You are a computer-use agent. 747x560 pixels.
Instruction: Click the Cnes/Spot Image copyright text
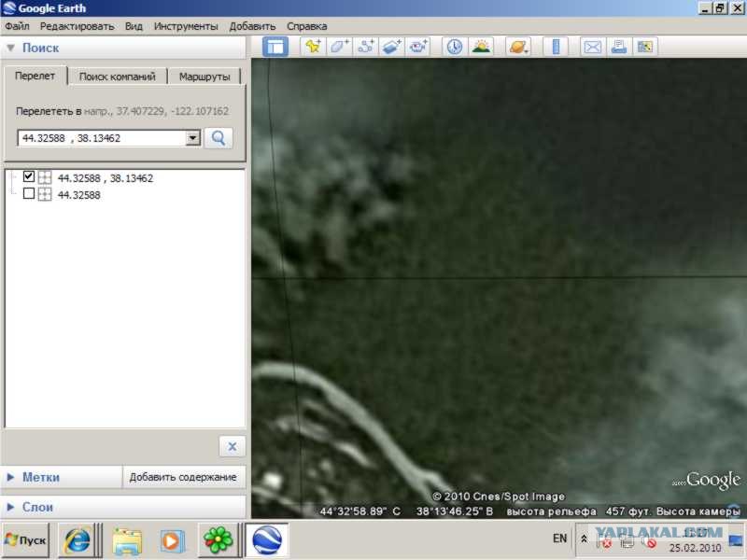[x=499, y=497]
